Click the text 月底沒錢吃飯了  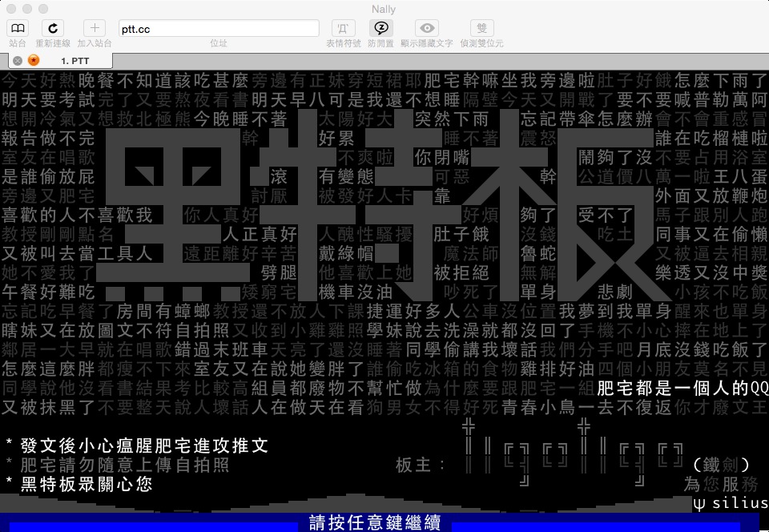pos(702,350)
